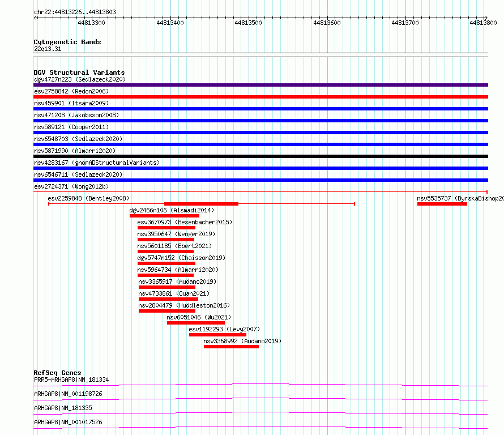
Task: Click red bar beneath nsv6051046 label
Action: (196, 323)
